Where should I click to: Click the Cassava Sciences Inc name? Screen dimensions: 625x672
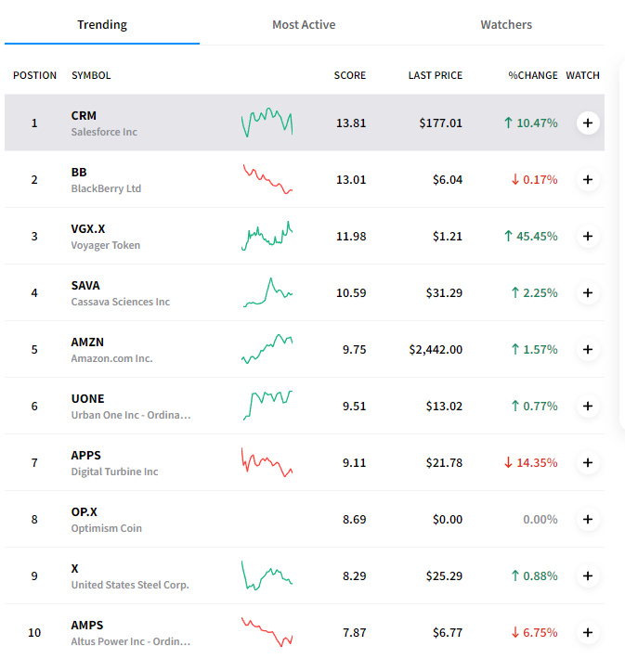(x=121, y=302)
